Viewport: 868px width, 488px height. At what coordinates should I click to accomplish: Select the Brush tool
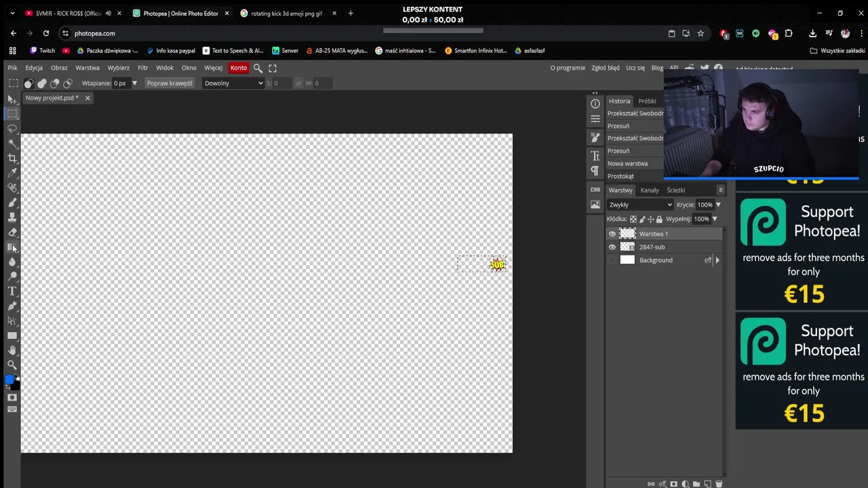click(12, 203)
